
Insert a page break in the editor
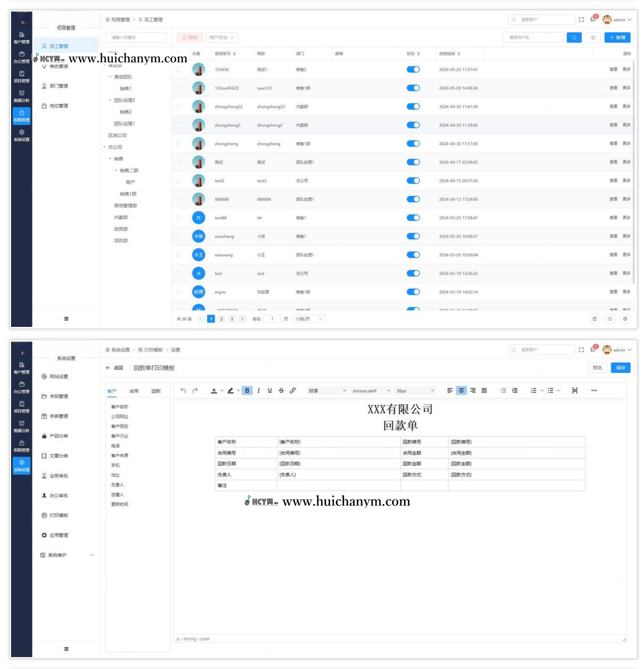(x=575, y=390)
